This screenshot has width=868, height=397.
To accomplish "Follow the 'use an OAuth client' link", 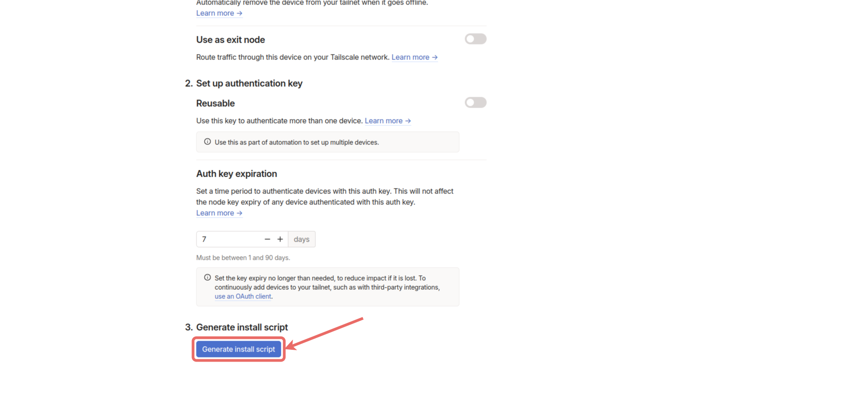I will click(x=243, y=296).
